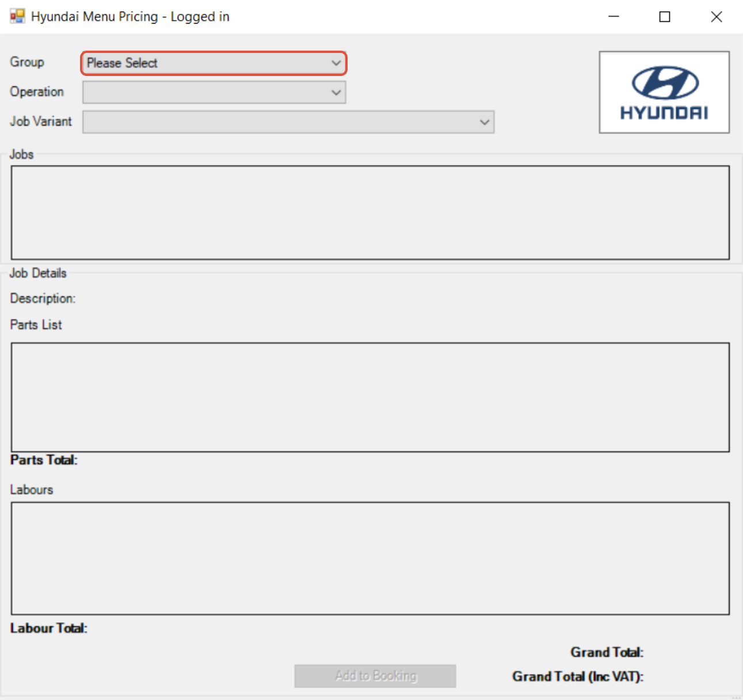Click inside the Parts List box
The image size is (743, 700).
pos(370,397)
